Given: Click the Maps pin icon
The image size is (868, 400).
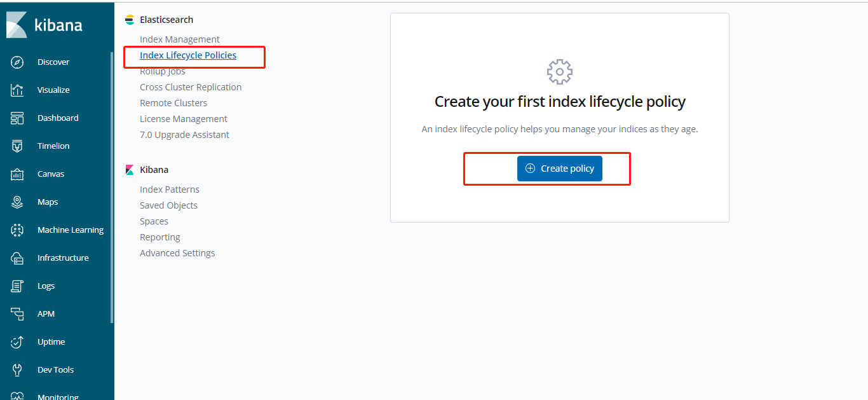Looking at the screenshot, I should click(17, 202).
